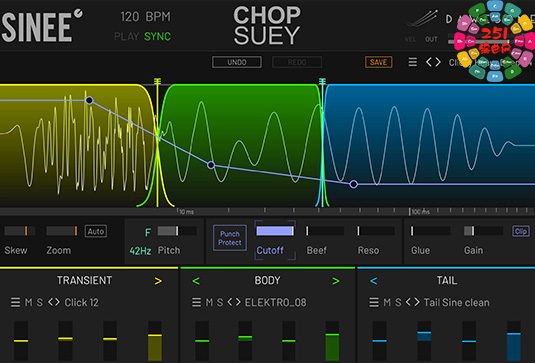
Task: Click the UNDO button
Action: (x=237, y=62)
